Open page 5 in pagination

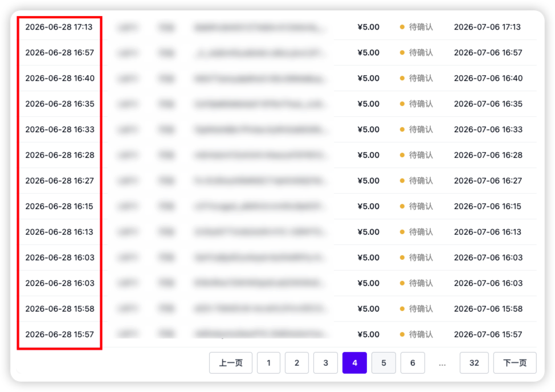[x=383, y=362]
